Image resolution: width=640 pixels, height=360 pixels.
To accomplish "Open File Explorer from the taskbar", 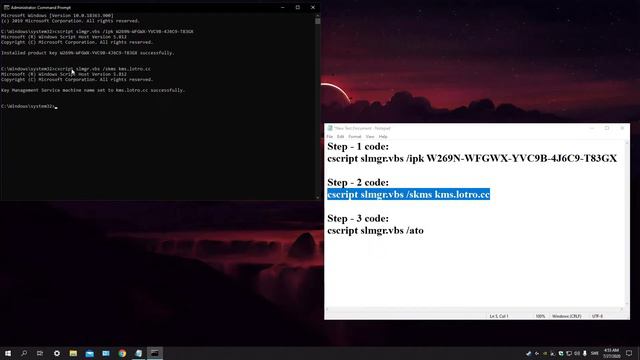I will coord(73,353).
